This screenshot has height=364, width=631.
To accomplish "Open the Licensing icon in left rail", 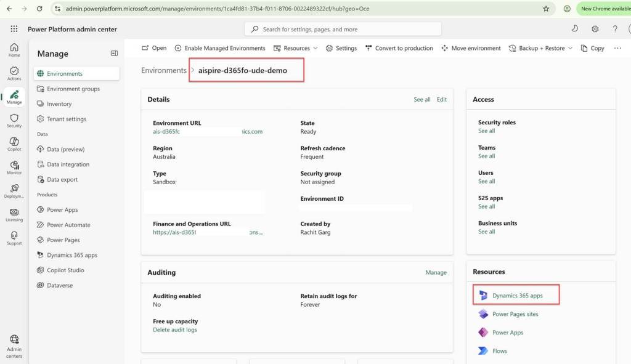I will click(14, 214).
